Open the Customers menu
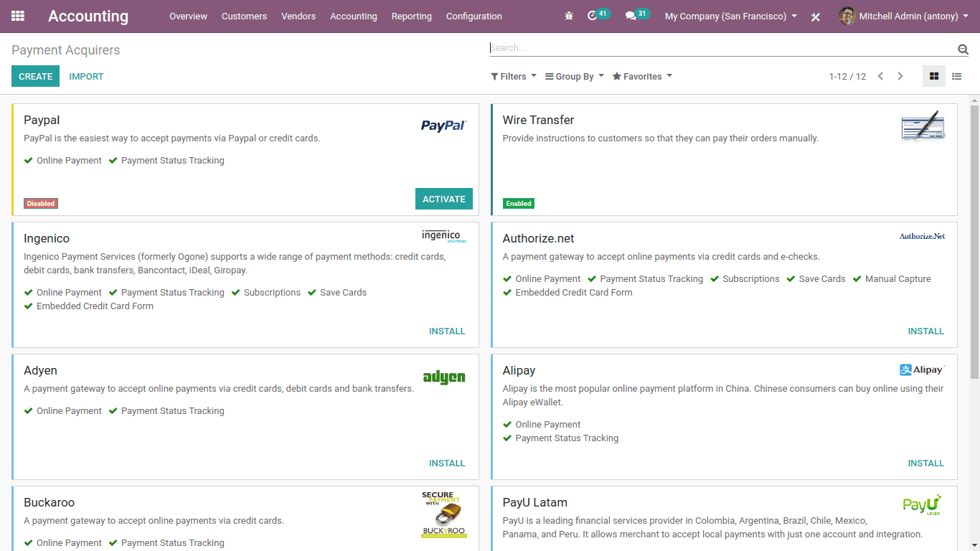 tap(244, 16)
